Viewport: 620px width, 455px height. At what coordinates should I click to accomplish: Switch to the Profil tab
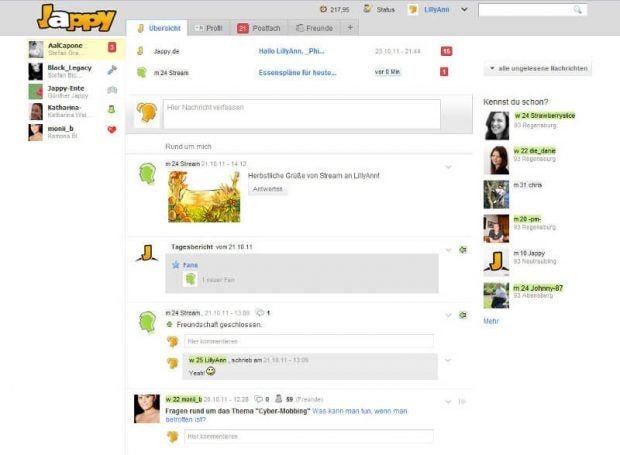pyautogui.click(x=210, y=28)
